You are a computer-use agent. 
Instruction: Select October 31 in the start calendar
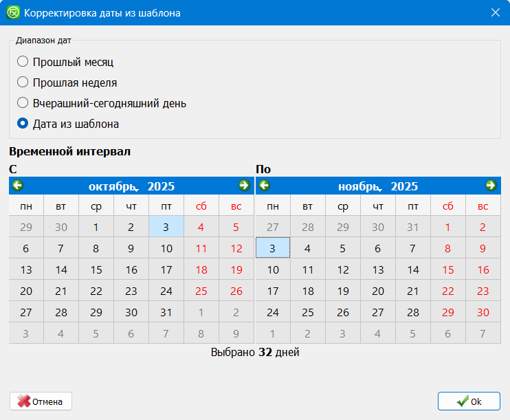pyautogui.click(x=166, y=313)
